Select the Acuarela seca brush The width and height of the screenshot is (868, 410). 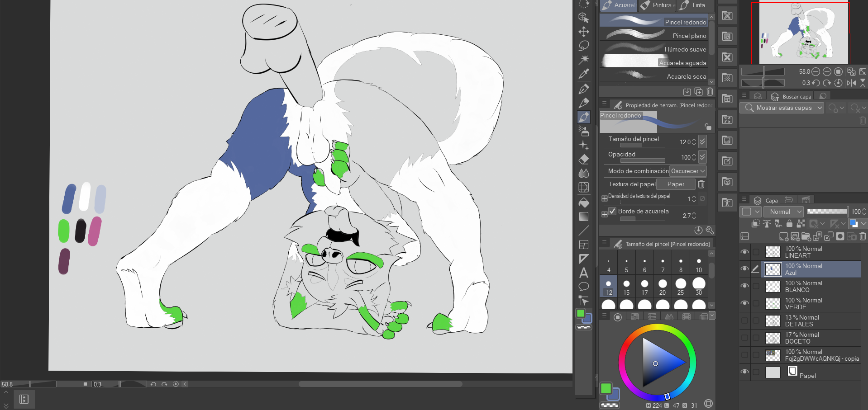click(653, 76)
